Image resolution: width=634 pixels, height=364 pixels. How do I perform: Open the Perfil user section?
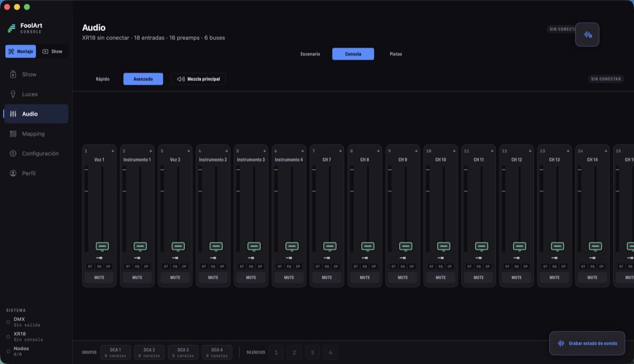tap(36, 173)
